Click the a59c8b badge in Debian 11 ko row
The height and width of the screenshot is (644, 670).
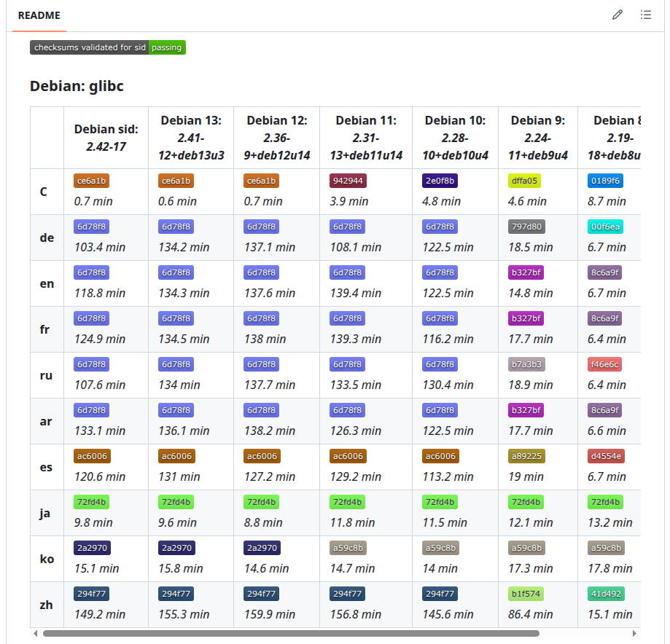point(348,548)
